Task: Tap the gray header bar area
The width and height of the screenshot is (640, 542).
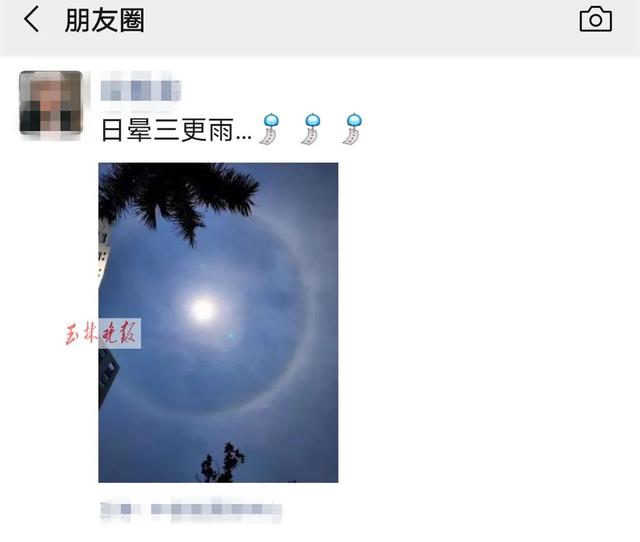Action: click(x=320, y=28)
